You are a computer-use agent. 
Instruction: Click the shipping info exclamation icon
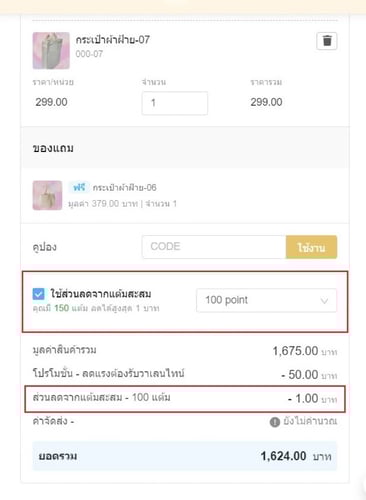point(275,422)
